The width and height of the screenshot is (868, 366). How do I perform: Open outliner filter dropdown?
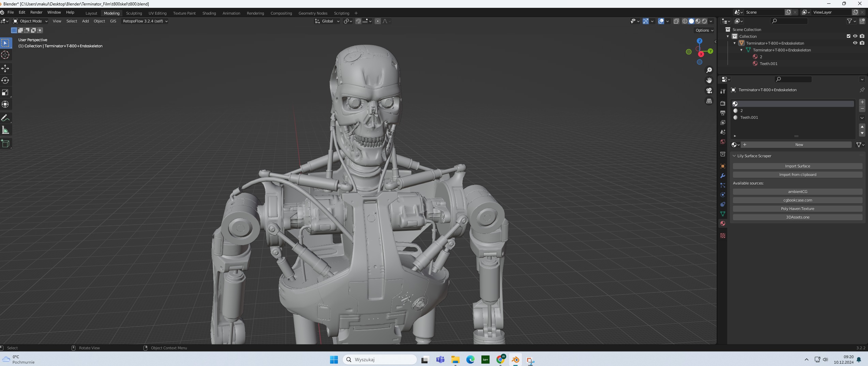coord(851,21)
